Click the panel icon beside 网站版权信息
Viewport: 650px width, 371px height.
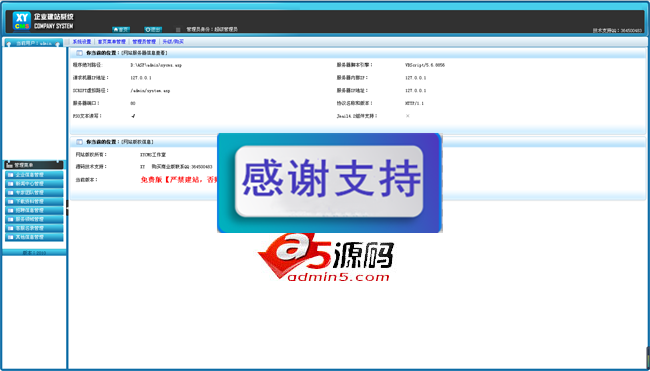[x=79, y=142]
